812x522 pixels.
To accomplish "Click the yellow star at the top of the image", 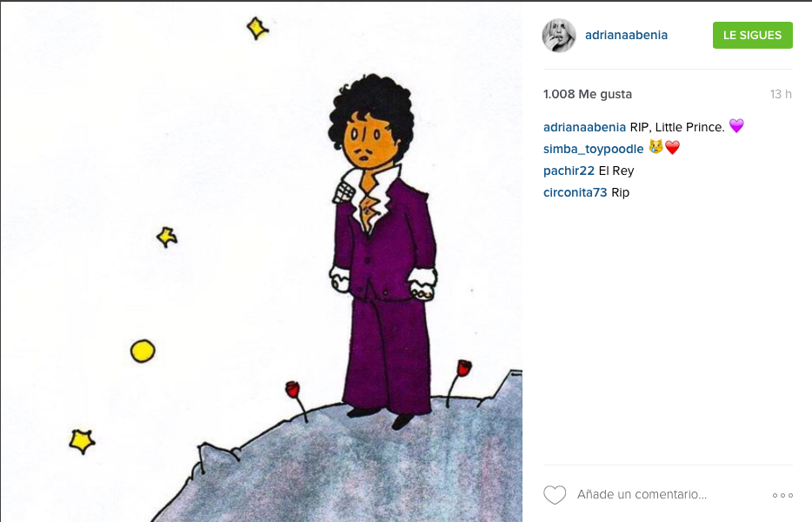I will pos(257,28).
